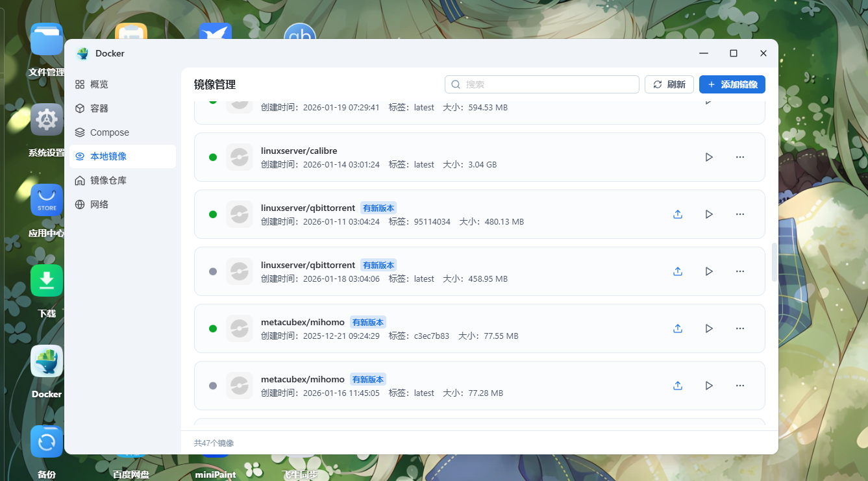
Task: Start metacubex/mihomo c3ec7b83 with play icon
Action: click(708, 328)
